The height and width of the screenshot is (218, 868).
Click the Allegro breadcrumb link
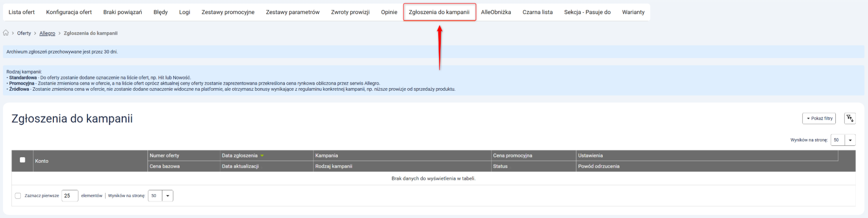click(47, 33)
